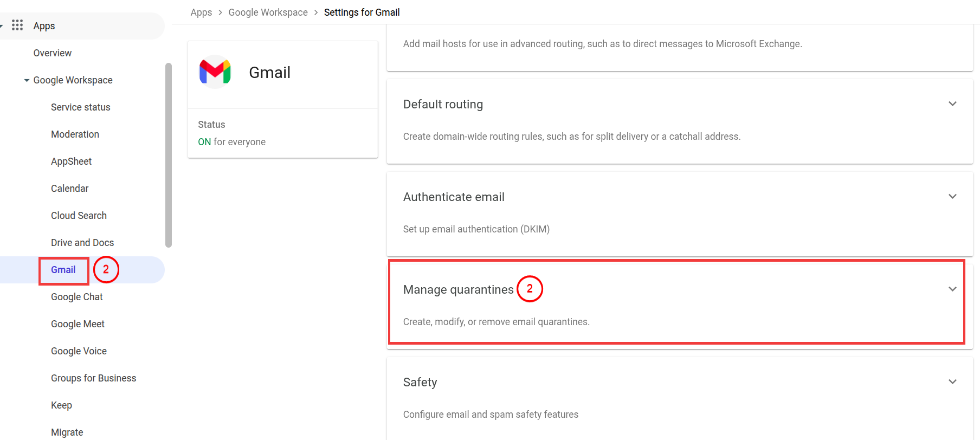Viewport: 980px width, 440px height.
Task: Click the Gmail title in card
Action: coord(269,73)
